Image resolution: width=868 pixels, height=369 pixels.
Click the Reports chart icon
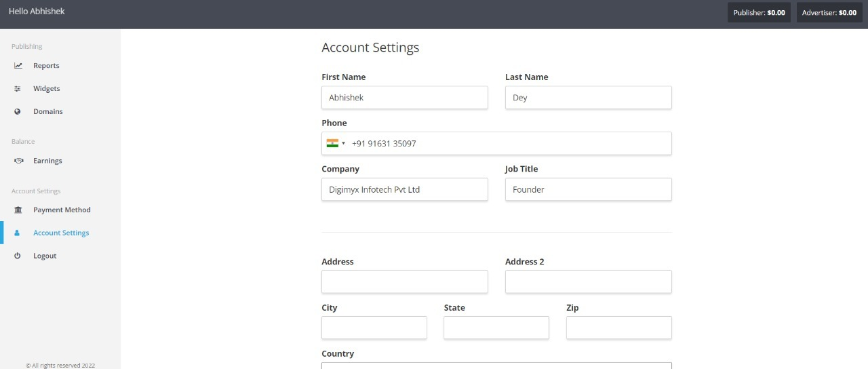(18, 66)
